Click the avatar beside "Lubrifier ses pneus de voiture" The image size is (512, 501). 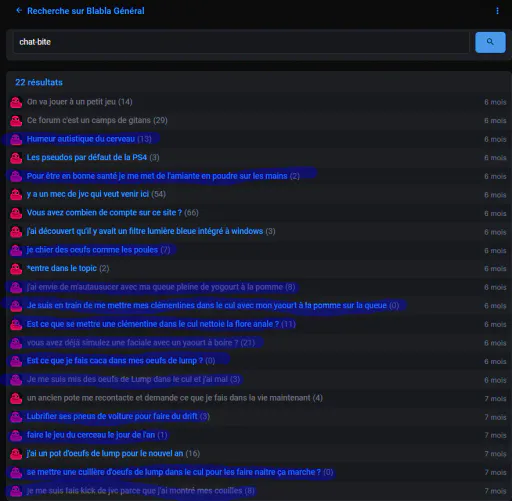(16, 417)
